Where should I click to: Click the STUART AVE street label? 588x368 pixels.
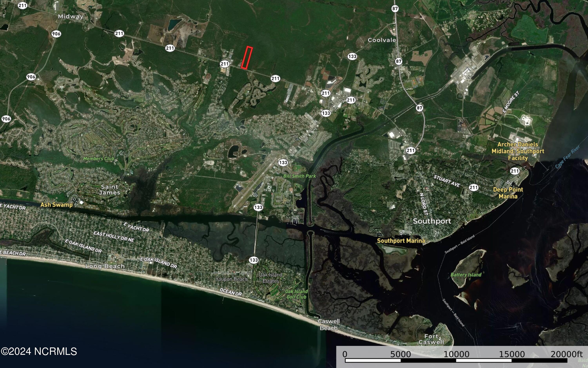pos(447,181)
